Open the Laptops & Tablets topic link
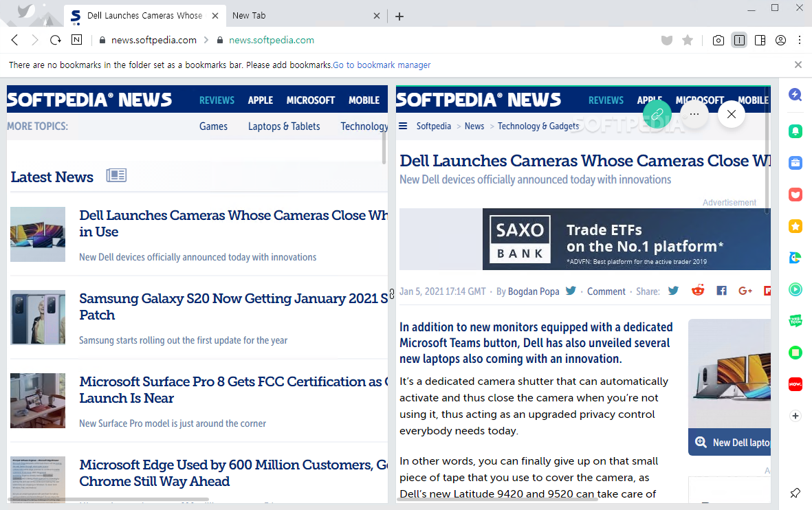Viewport: 812px width, 510px height. pyautogui.click(x=284, y=126)
